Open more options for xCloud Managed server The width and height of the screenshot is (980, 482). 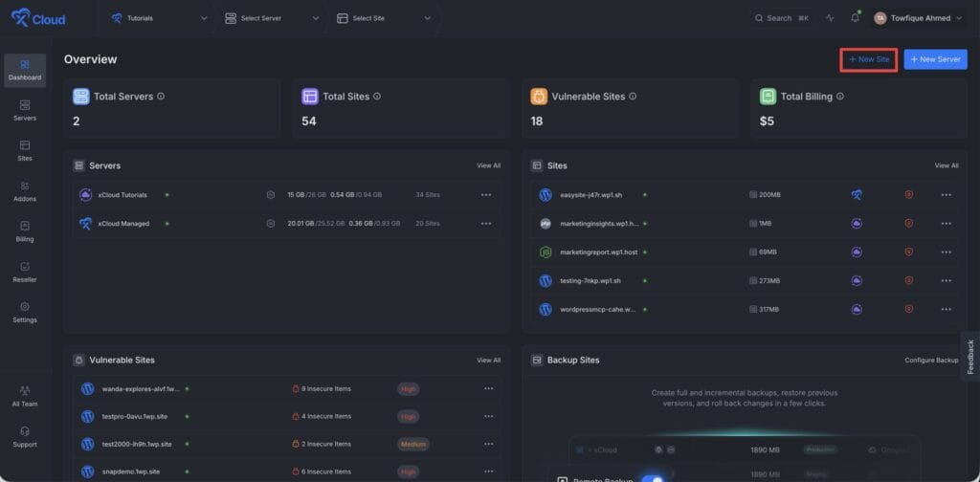486,224
